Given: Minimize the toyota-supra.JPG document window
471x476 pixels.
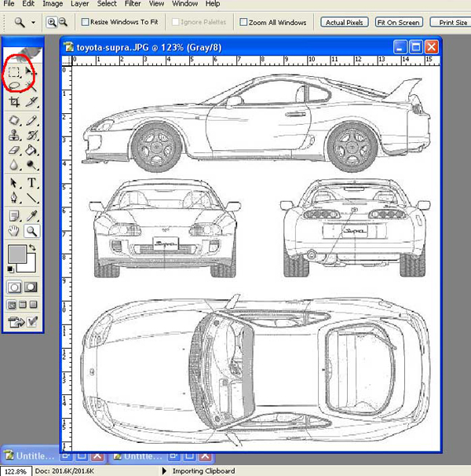Looking at the screenshot, I should (x=400, y=47).
